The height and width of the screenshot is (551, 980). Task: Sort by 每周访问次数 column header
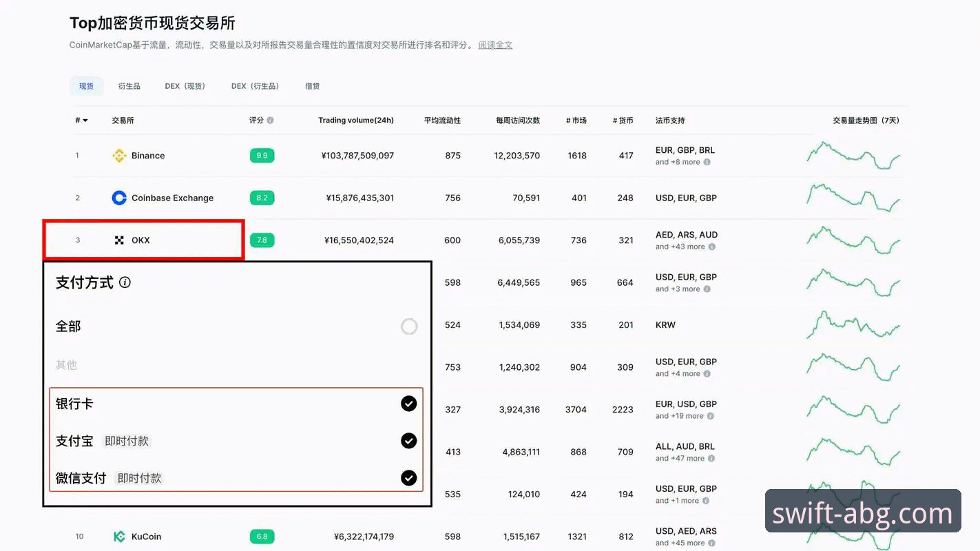(x=518, y=121)
